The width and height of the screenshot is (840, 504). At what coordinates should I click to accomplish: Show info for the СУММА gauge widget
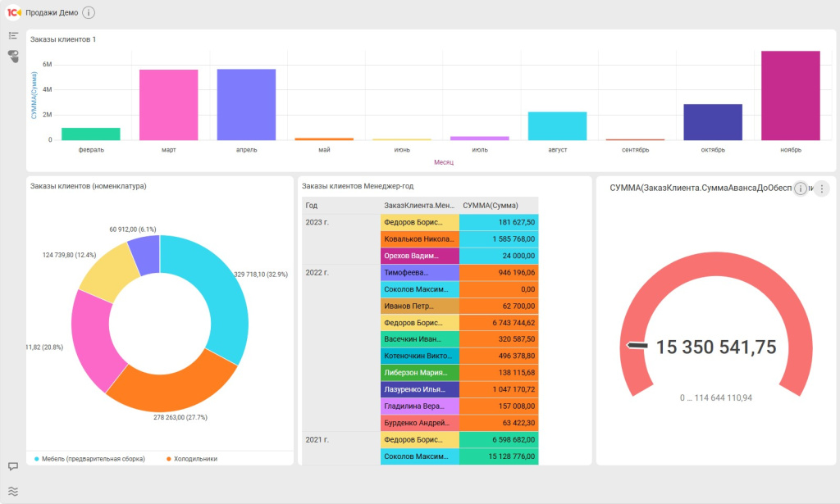(801, 188)
